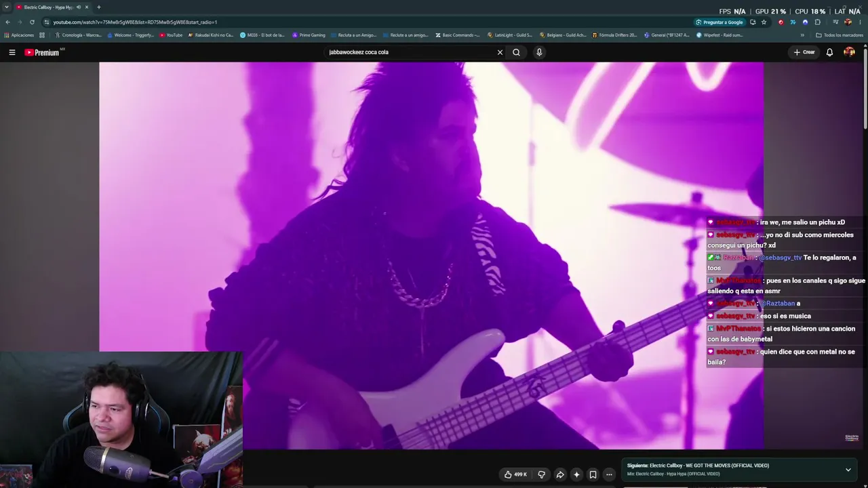Click the teal 7TV extension icon
The width and height of the screenshot is (868, 488).
[x=793, y=22]
